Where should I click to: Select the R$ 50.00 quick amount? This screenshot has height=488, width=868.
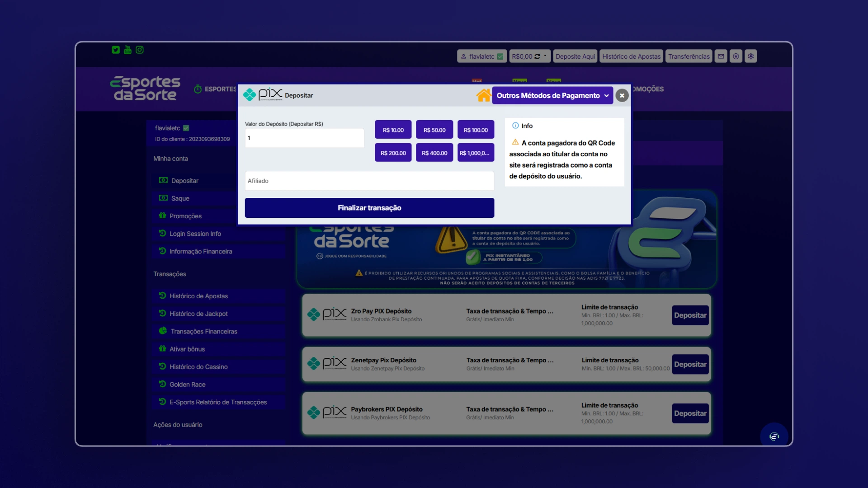tap(434, 130)
